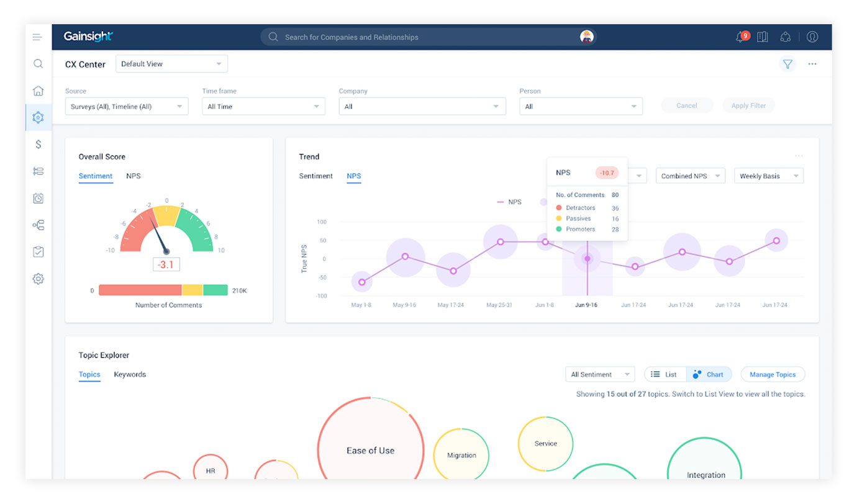This screenshot has width=857, height=504.
Task: Open the settings gear at sidebar bottom
Action: click(x=38, y=279)
